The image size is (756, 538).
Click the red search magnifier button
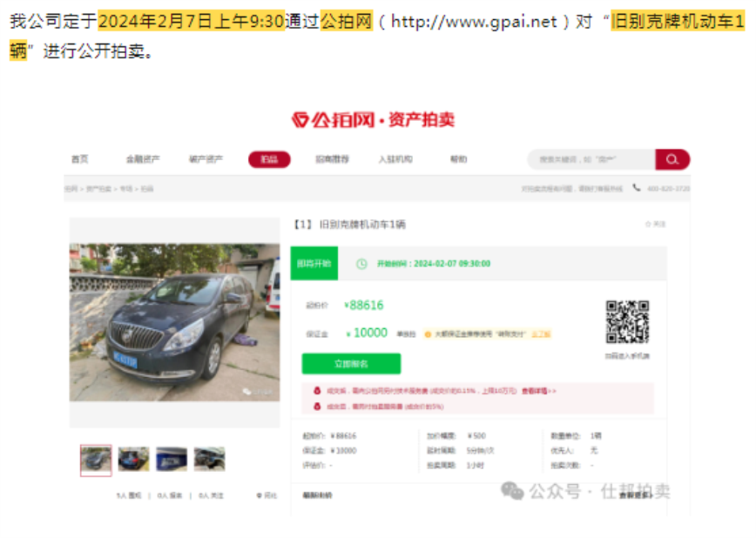coord(672,159)
